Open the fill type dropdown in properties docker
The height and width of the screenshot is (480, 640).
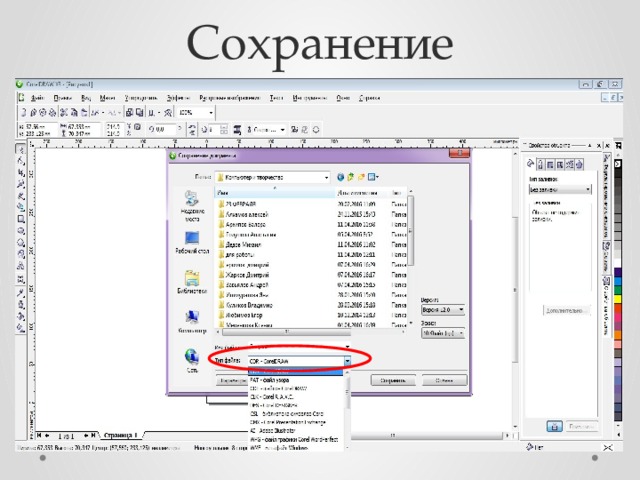point(560,189)
